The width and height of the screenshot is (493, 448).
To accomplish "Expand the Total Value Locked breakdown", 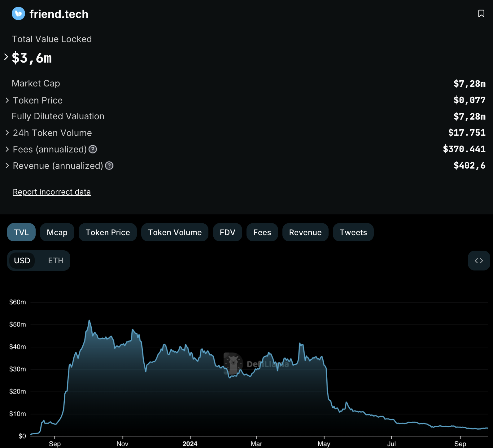I will [x=6, y=57].
